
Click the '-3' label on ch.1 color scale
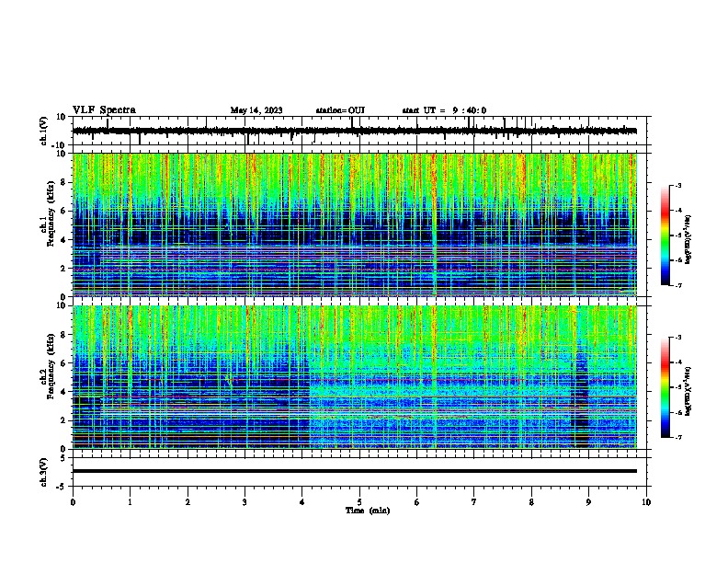coord(678,186)
